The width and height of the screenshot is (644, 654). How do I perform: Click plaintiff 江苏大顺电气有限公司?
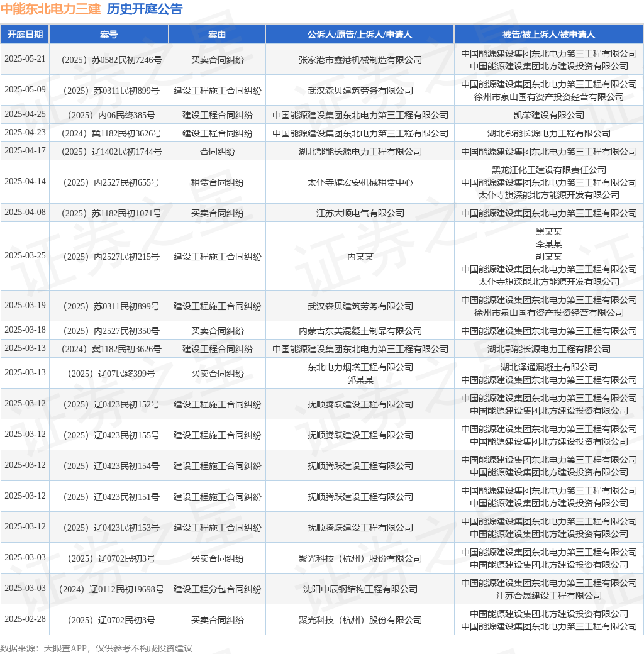pos(360,213)
